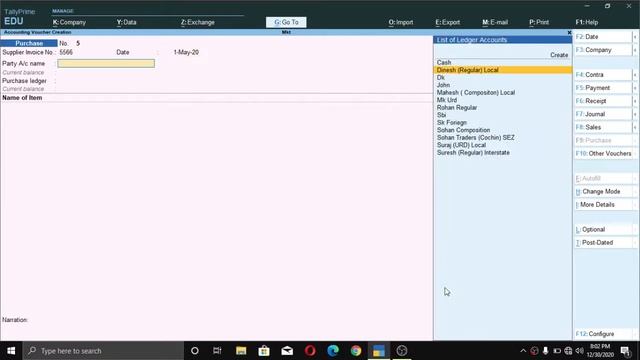Screen dimensions: 640x360
Task: Switch to F5: Payment voucher
Action: click(x=603, y=88)
